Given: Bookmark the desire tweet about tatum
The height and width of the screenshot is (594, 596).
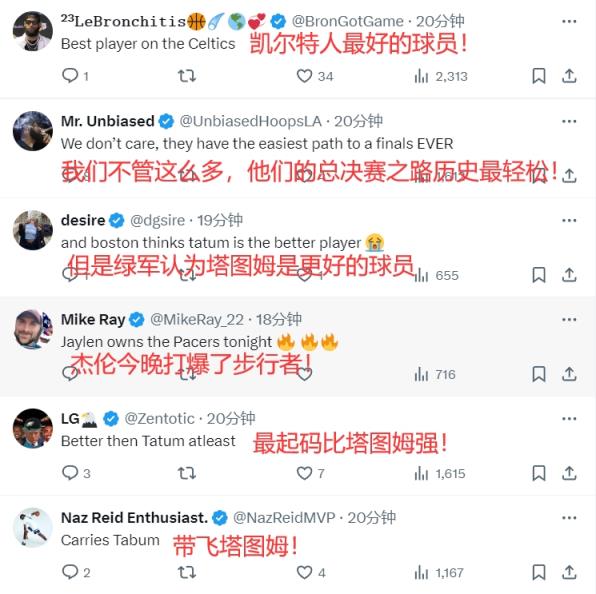Looking at the screenshot, I should pyautogui.click(x=539, y=275).
